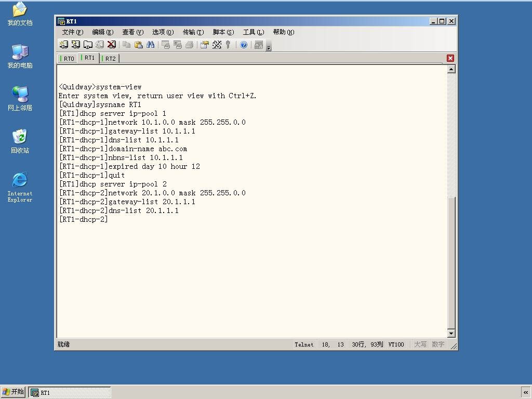Click the 'gateway-list 20.1.1.1' line
Screen dimensions: 532x399
pyautogui.click(x=127, y=202)
